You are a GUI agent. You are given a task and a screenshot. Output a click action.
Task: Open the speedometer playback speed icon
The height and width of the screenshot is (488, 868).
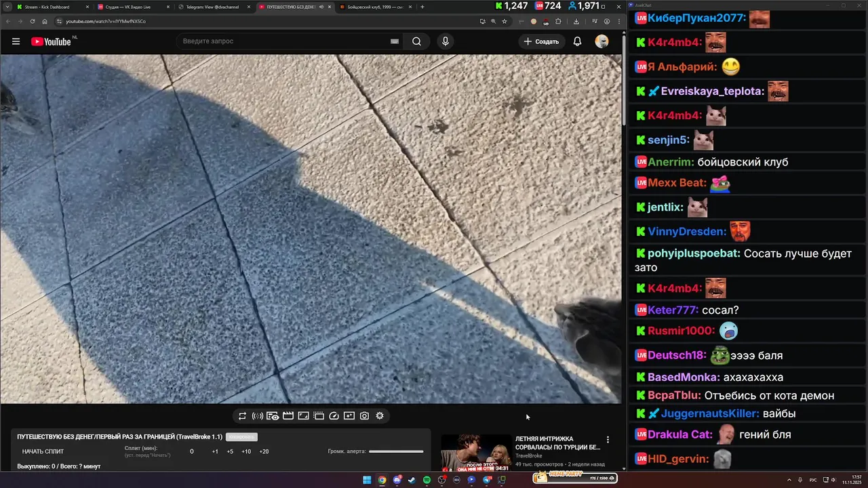(334, 415)
